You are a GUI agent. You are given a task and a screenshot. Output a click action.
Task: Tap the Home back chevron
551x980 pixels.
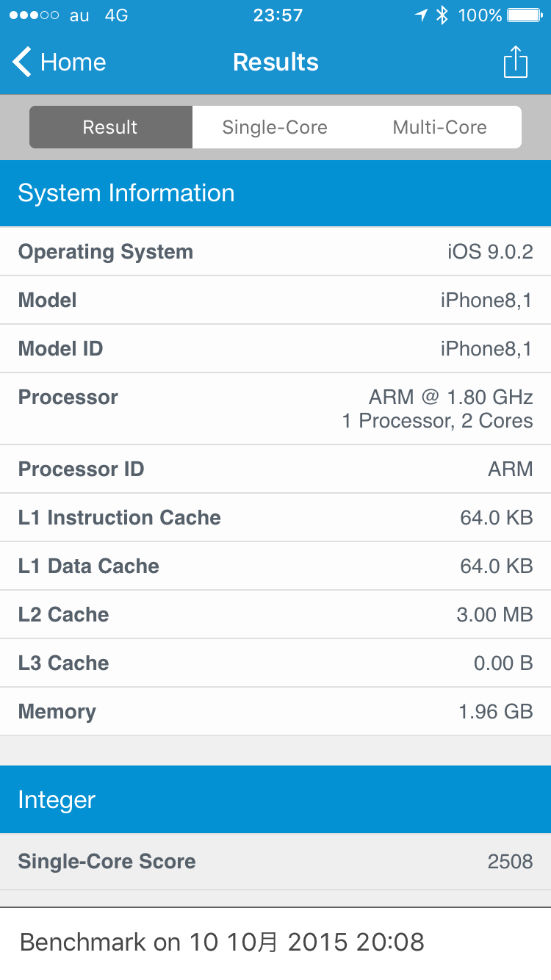22,62
